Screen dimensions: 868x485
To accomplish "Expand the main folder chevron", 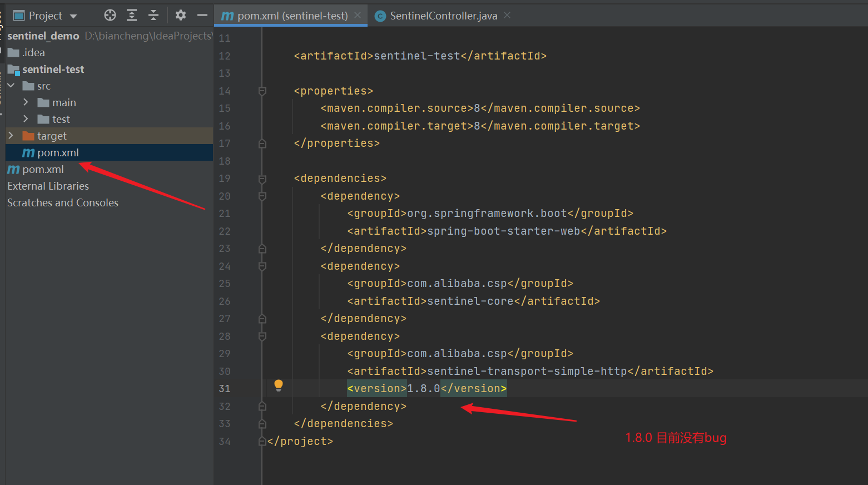I will pyautogui.click(x=26, y=102).
